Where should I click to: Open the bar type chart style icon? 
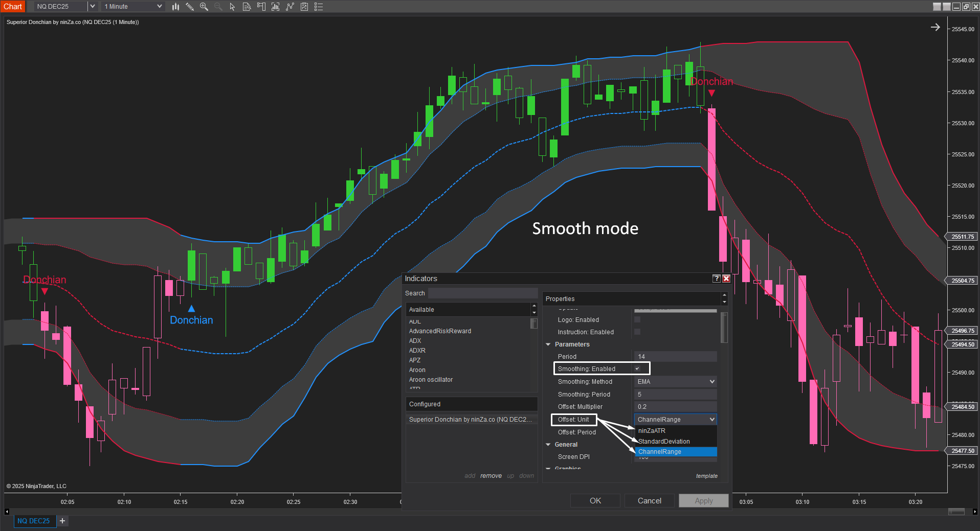pos(175,7)
